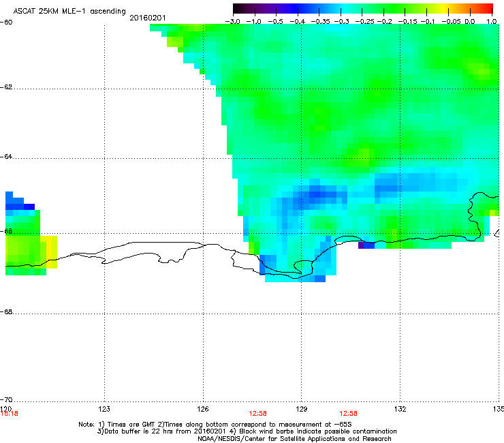Click the red 12:58 label right of 129
The image size is (504, 443).
349,414
